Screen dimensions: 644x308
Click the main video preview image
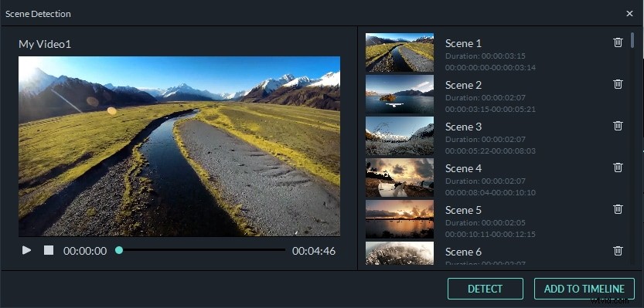[x=179, y=147]
